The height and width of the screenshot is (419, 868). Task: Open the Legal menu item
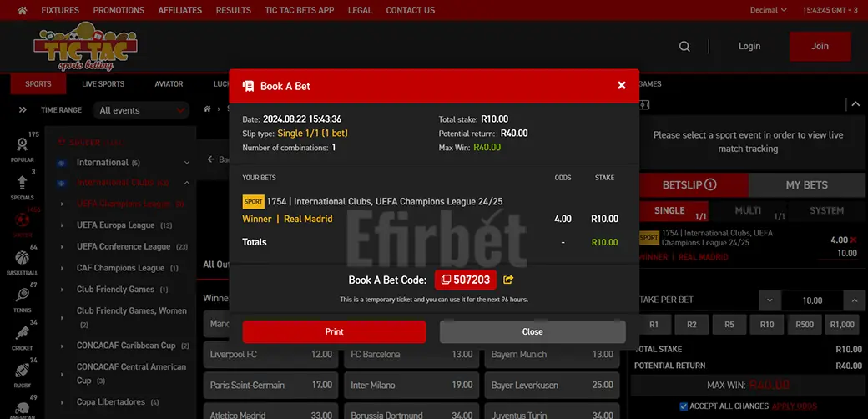(x=360, y=10)
